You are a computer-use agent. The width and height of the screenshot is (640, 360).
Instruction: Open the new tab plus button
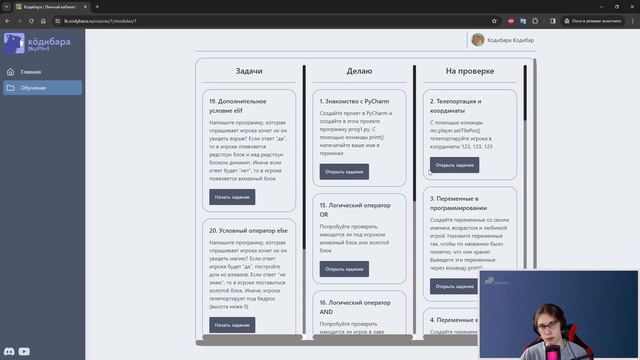click(97, 7)
